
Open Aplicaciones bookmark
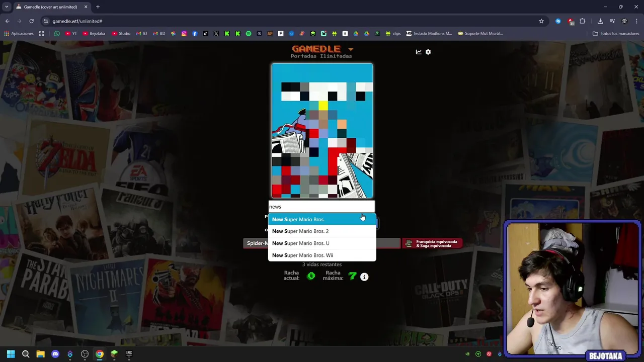tap(19, 34)
